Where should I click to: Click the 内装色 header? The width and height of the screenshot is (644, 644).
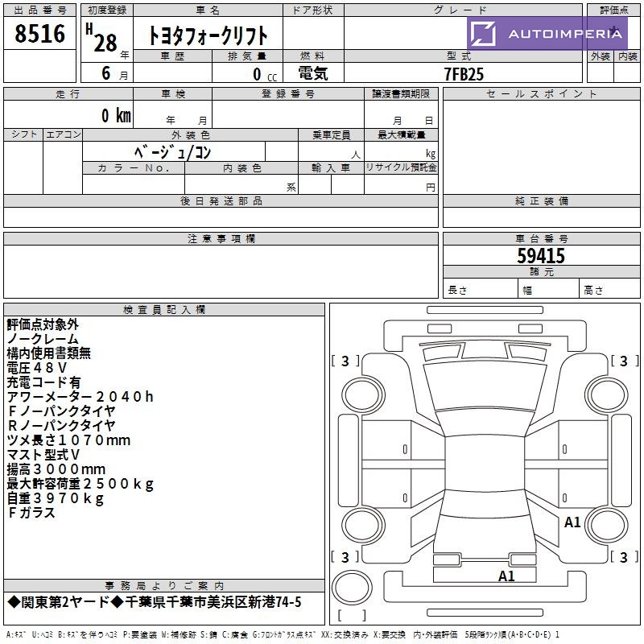click(x=242, y=168)
